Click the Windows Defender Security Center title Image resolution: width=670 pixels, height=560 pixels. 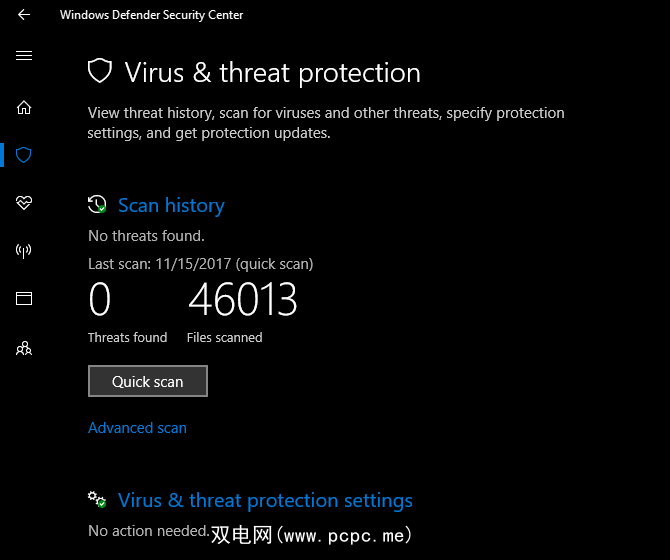point(151,15)
